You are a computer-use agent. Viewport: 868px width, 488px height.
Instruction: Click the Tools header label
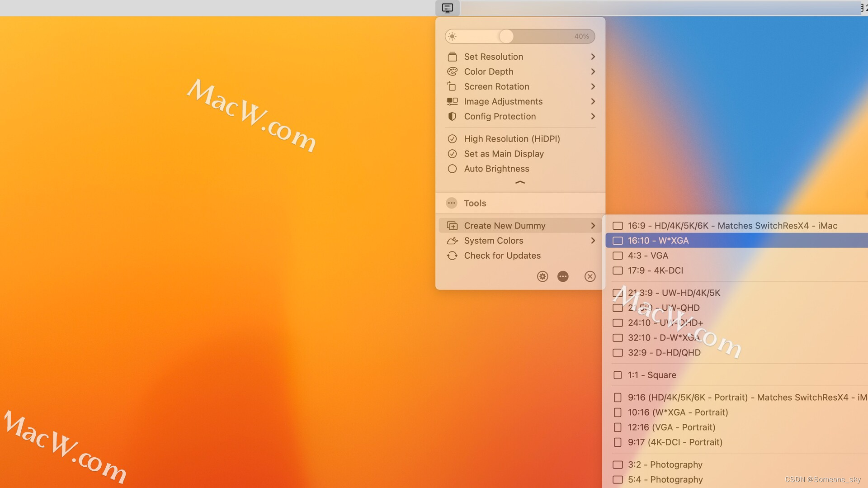pyautogui.click(x=475, y=203)
